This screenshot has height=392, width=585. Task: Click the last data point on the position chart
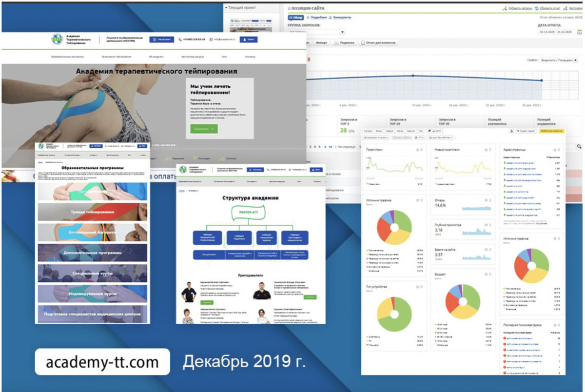(542, 81)
